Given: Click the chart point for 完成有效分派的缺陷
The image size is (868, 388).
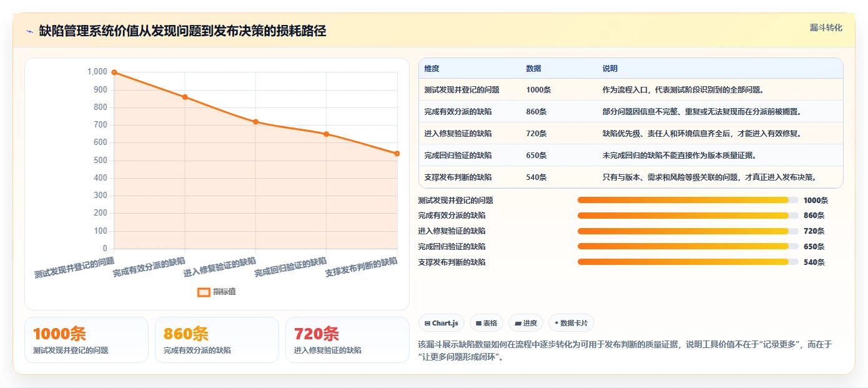Looking at the screenshot, I should coord(185,97).
